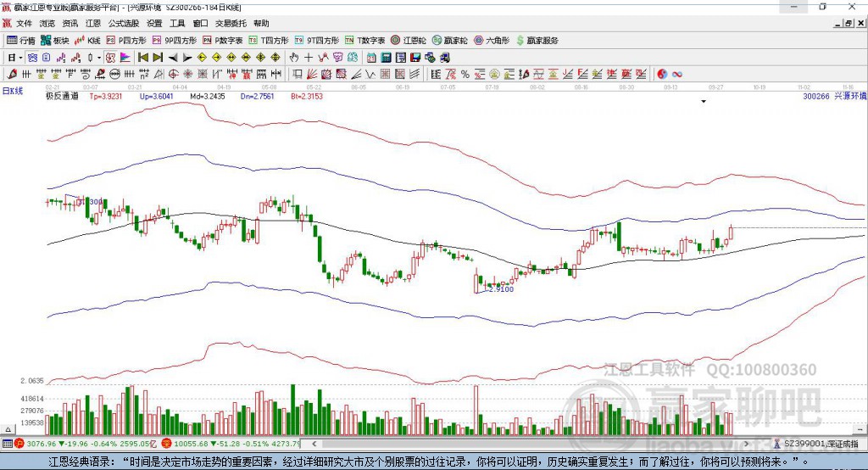Screen dimensions: 868x470
Task: Click the Up=3.6041 indicator value
Action: point(156,96)
